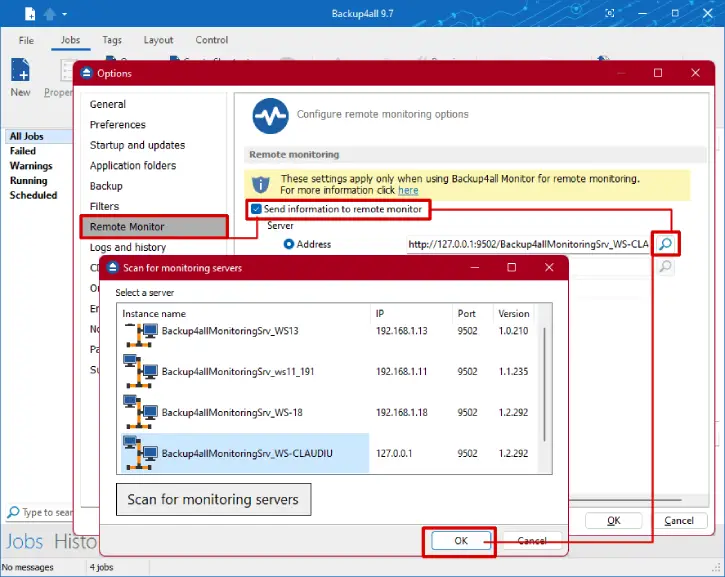Click the network icon for Backup4allMonitoringSrv_WS13

coord(139,334)
